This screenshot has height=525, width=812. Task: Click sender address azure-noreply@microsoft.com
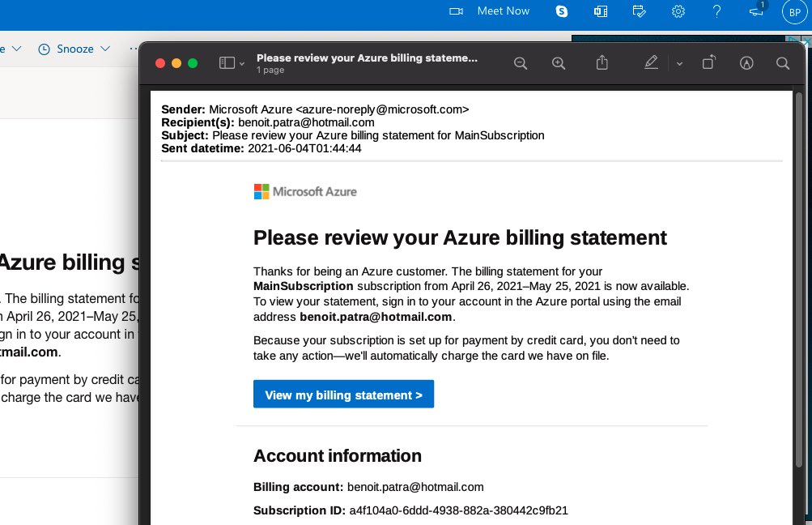point(382,109)
